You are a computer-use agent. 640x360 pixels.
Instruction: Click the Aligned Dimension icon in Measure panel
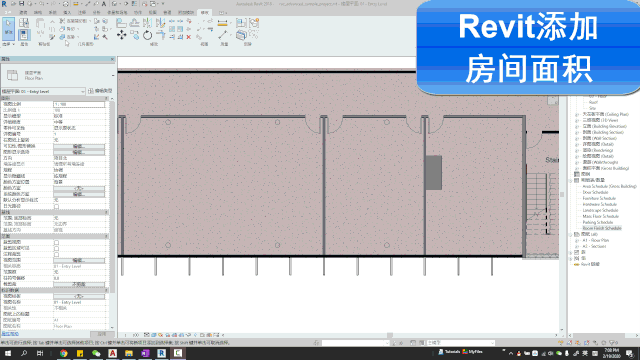(x=222, y=23)
